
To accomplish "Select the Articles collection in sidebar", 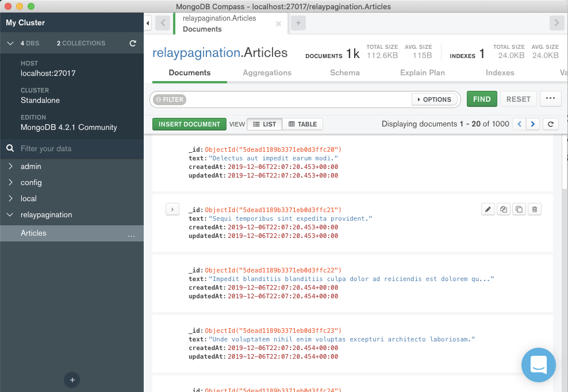I will pyautogui.click(x=72, y=233).
